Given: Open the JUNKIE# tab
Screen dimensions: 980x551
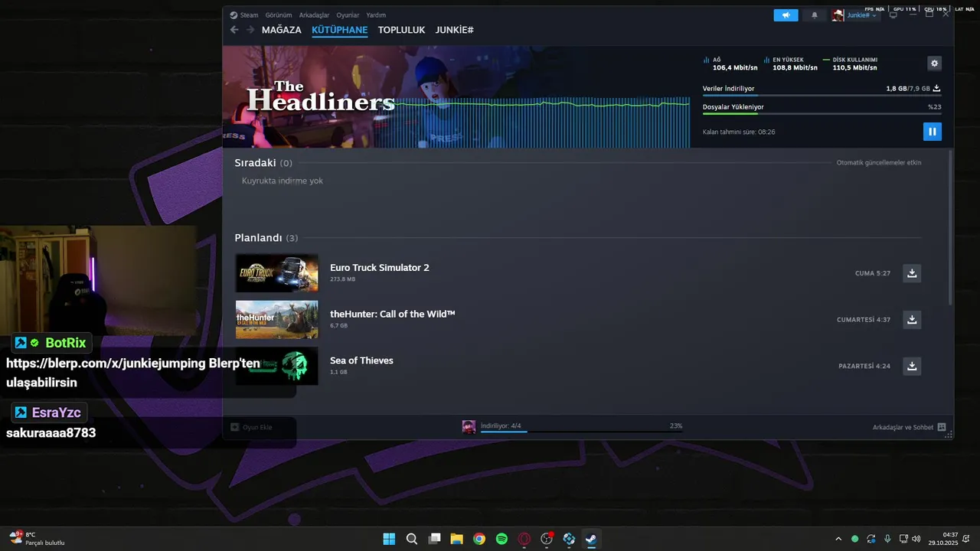Looking at the screenshot, I should point(455,30).
